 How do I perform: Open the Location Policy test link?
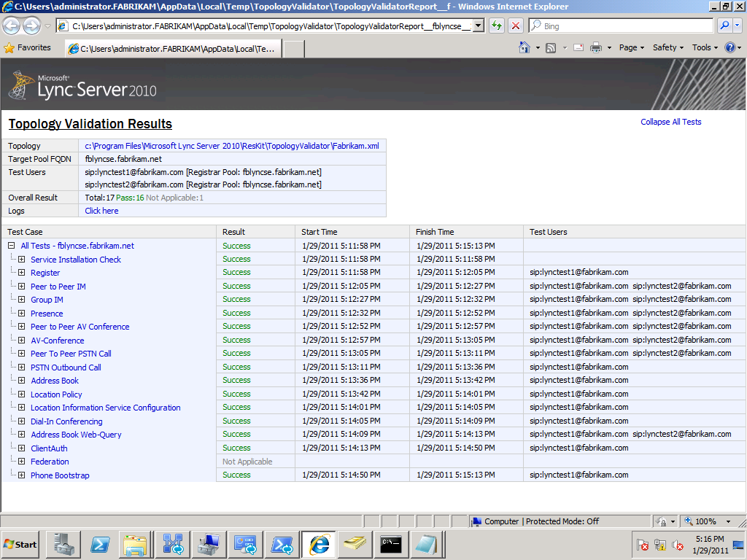tap(56, 394)
